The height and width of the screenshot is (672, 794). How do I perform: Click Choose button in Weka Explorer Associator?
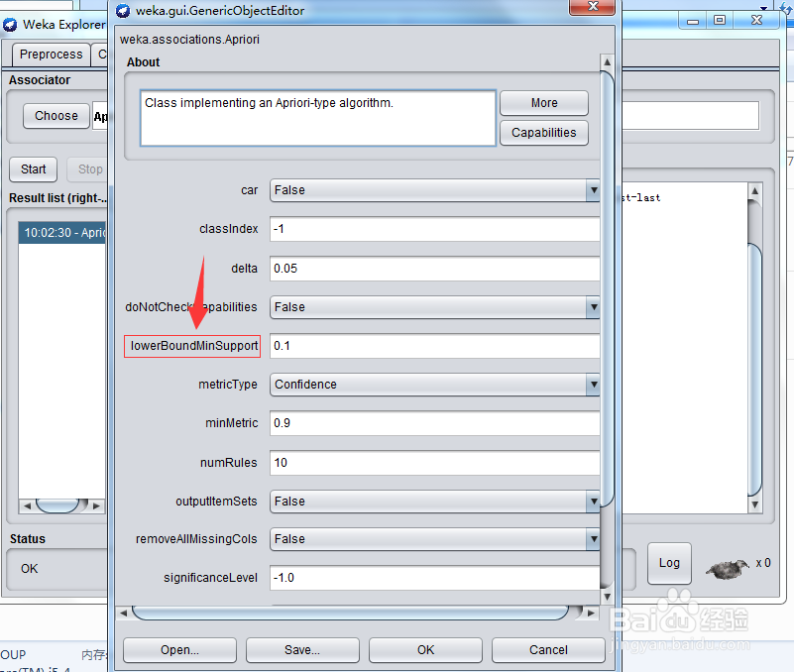click(x=57, y=116)
